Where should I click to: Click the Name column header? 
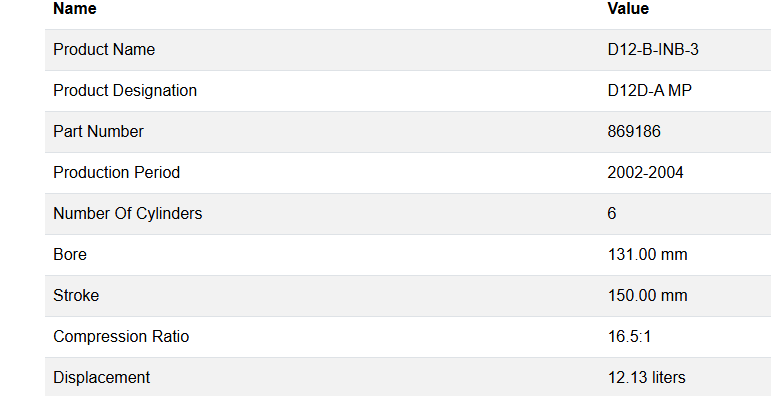[x=75, y=8]
